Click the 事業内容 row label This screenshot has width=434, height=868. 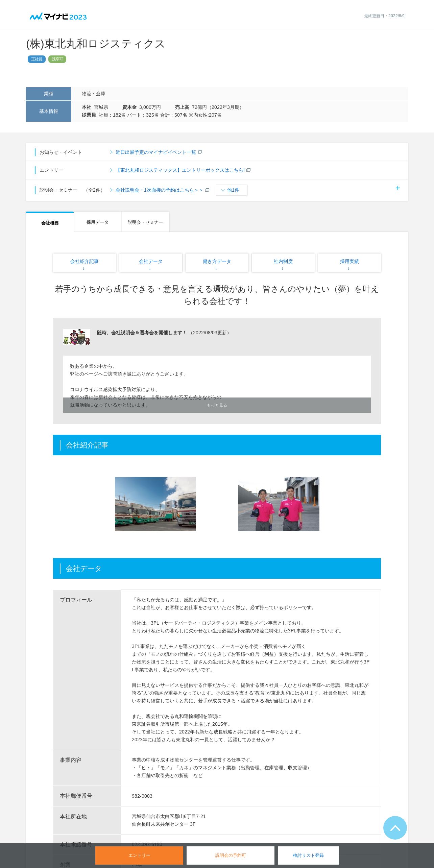click(71, 760)
